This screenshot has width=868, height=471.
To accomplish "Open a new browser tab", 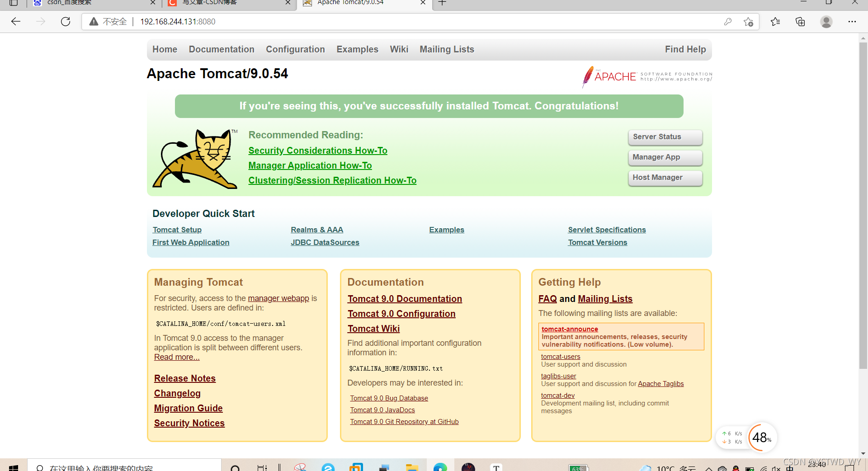I will 442,3.
